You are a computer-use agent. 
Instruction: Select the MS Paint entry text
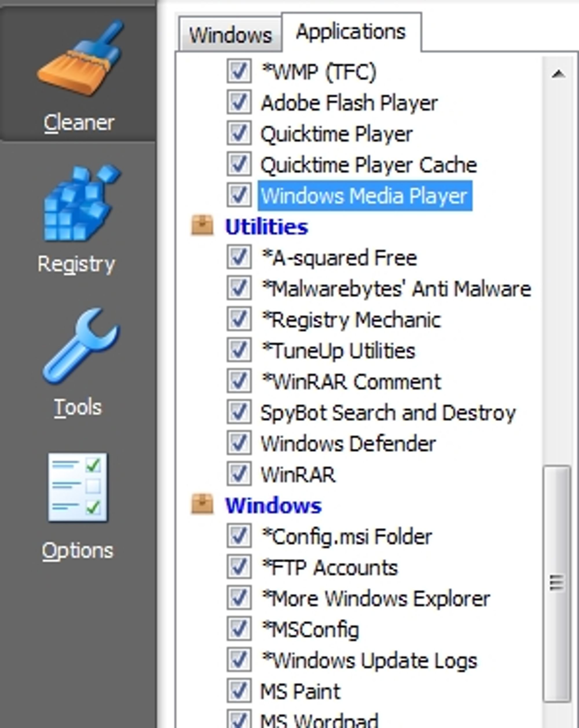301,692
